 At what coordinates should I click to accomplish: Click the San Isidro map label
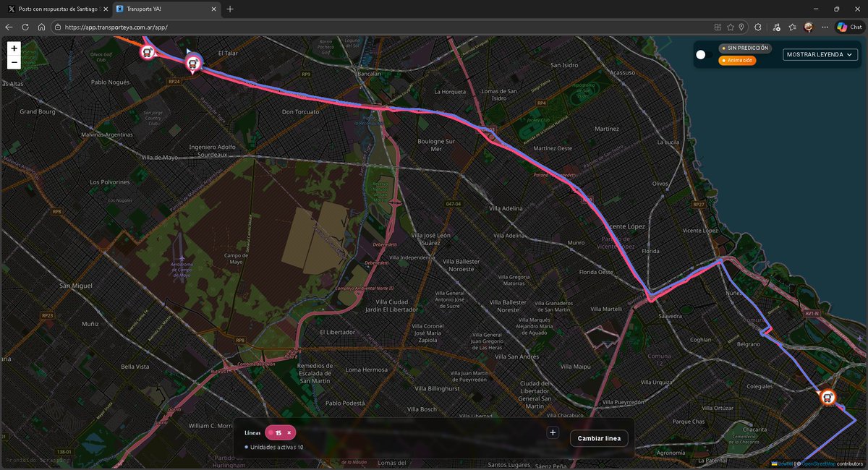(566, 65)
